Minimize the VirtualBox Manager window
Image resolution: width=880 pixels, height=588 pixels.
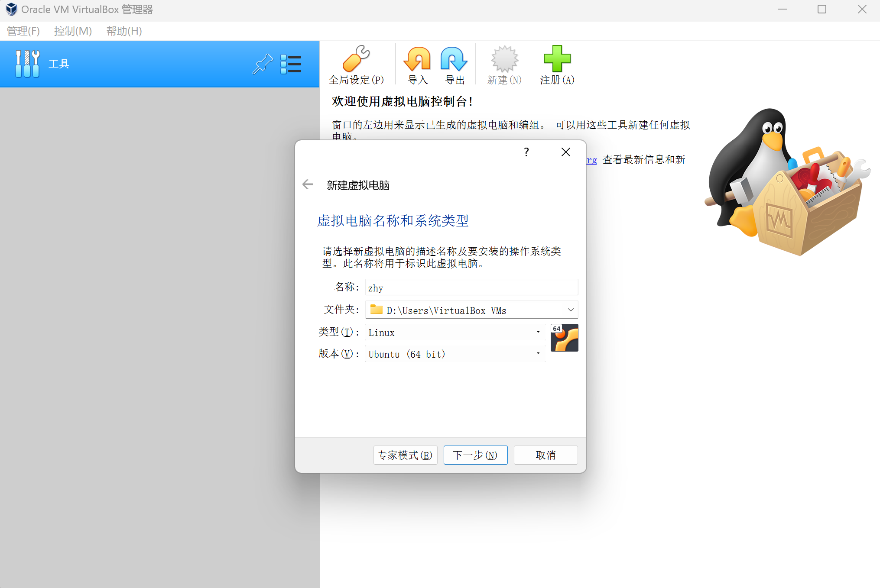coord(783,10)
